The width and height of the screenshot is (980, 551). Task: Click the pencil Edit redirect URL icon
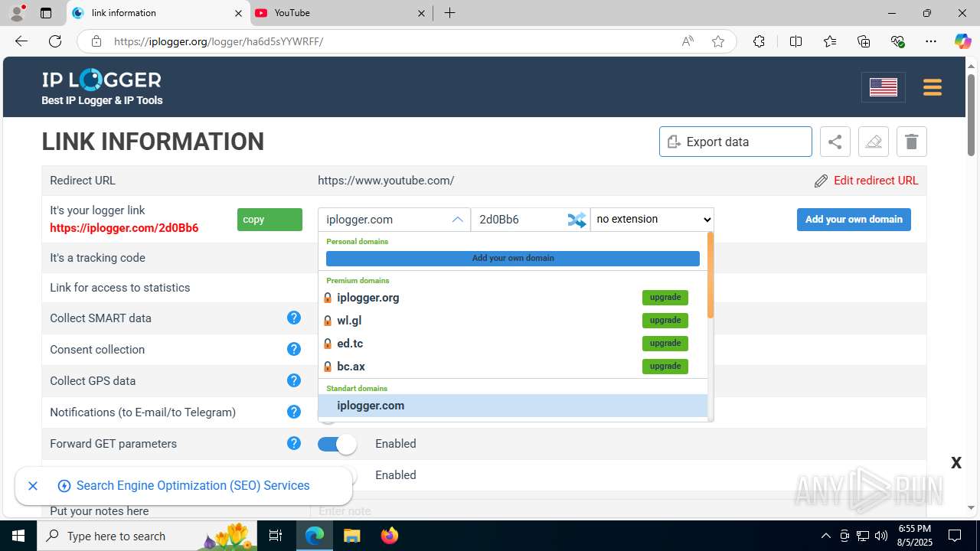821,181
